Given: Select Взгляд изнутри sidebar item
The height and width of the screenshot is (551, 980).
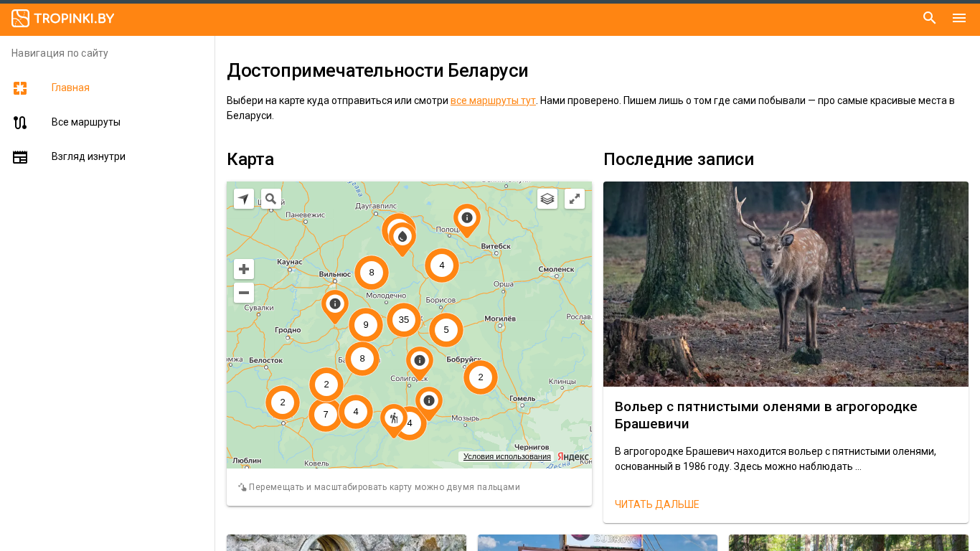Looking at the screenshot, I should click(x=88, y=156).
